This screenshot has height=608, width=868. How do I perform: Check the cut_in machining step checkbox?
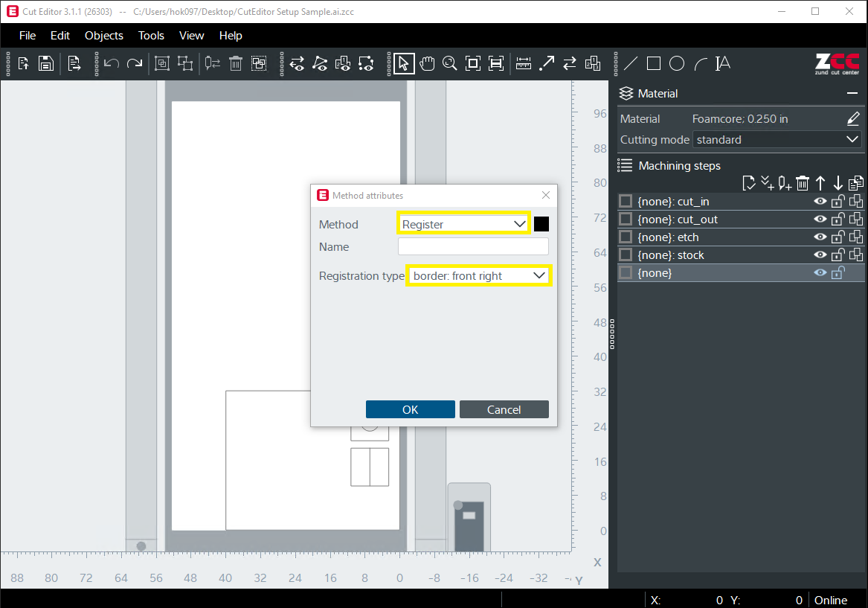626,202
